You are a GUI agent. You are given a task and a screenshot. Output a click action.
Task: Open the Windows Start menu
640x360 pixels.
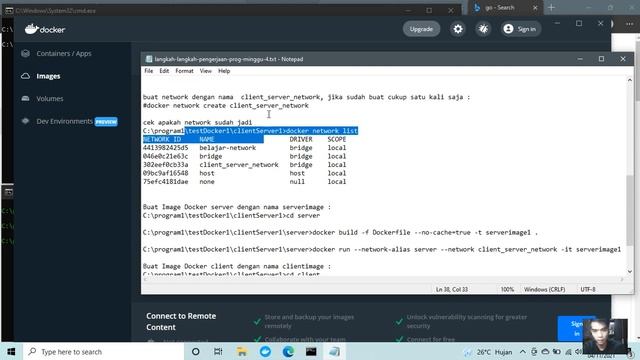click(11, 352)
